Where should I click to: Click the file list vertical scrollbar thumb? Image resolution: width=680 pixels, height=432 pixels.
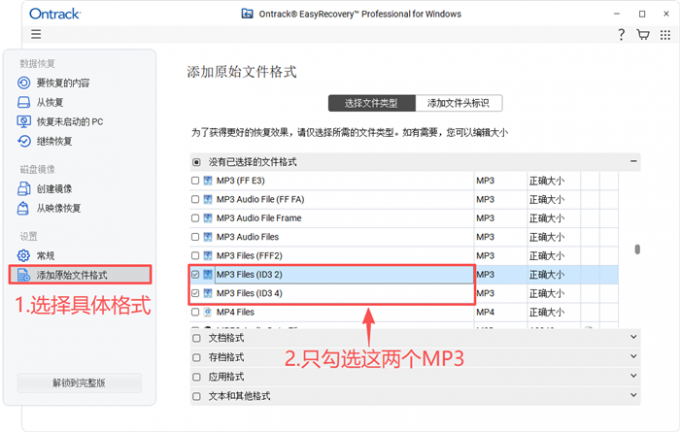tap(637, 249)
